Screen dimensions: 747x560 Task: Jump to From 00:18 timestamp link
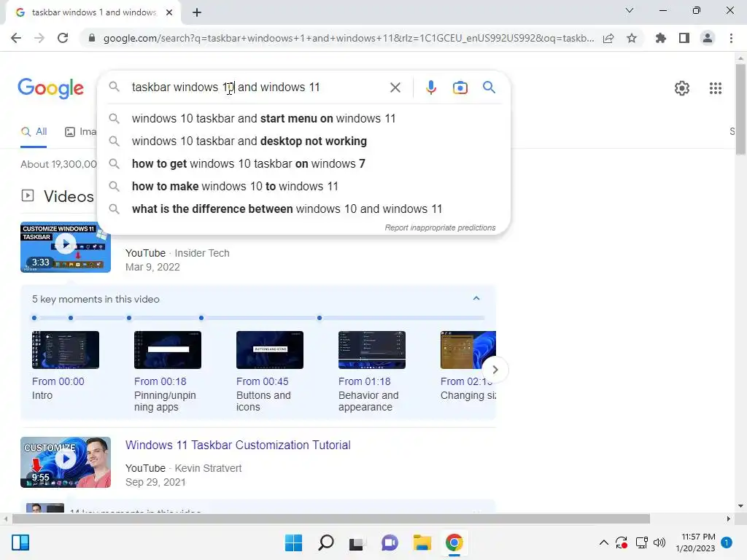click(x=160, y=381)
